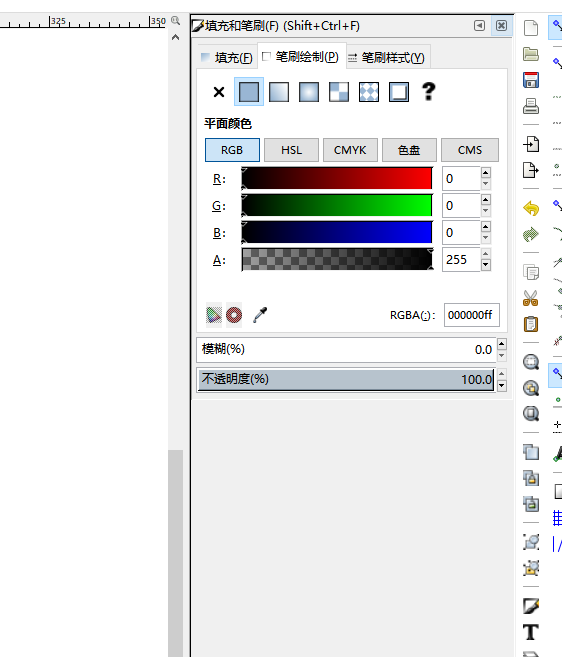This screenshot has width=562, height=657.
Task: Open the 笔刷样式(Y) tab
Action: (x=388, y=57)
